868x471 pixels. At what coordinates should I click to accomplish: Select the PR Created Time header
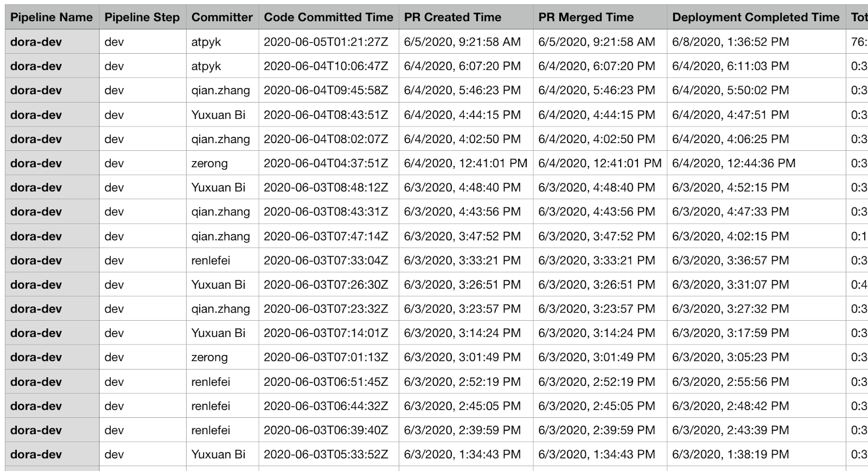pyautogui.click(x=452, y=17)
